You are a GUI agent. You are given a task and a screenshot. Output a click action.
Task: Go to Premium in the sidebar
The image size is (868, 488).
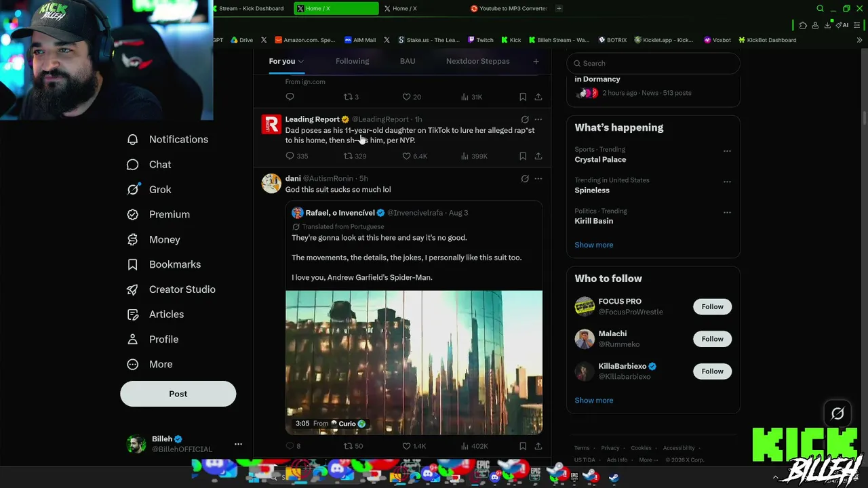(x=159, y=214)
